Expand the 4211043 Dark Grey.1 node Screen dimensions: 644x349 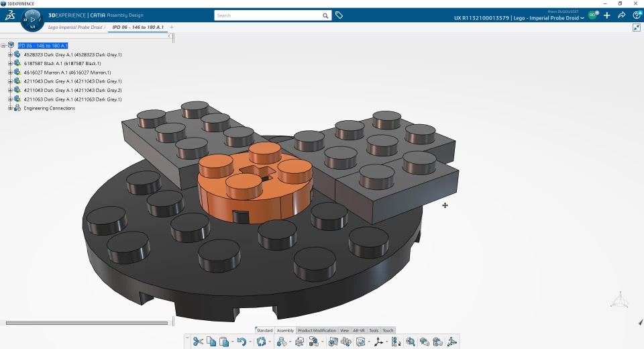10,81
